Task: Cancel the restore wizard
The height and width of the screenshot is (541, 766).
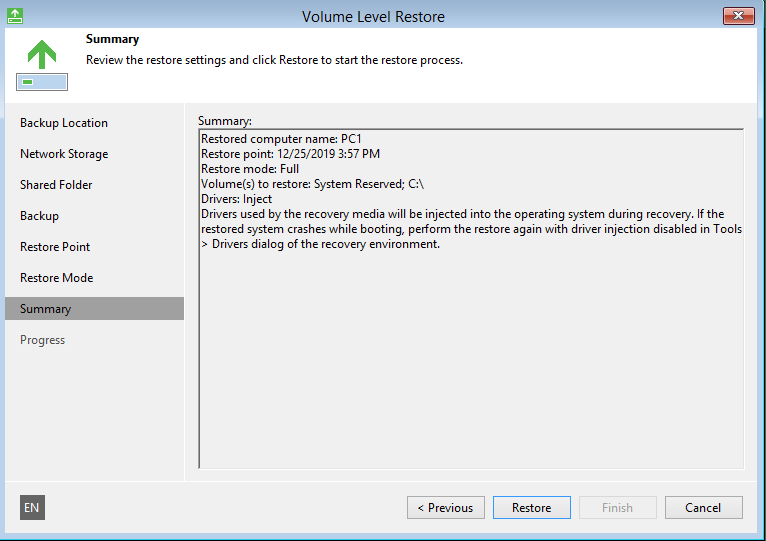Action: coord(703,508)
